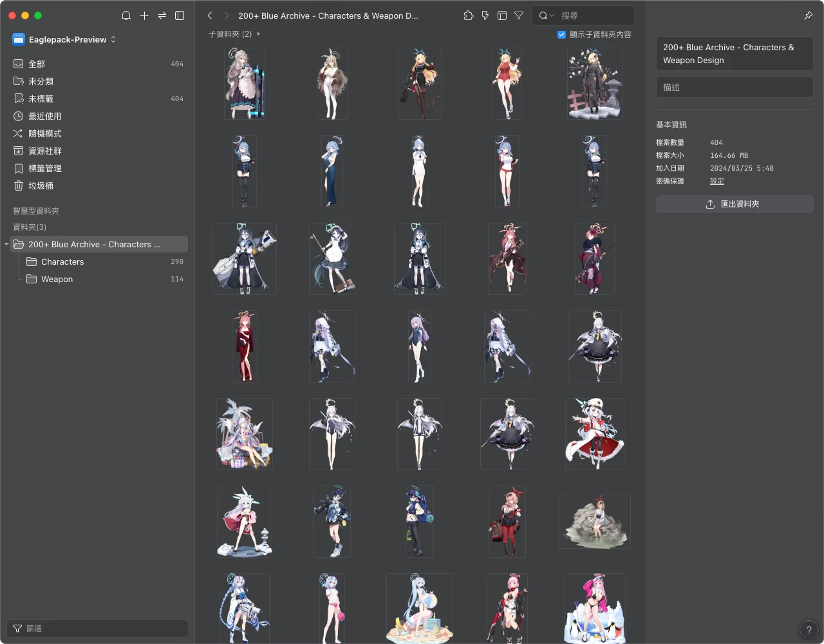This screenshot has width=824, height=644.
Task: Select the beach ball character thumbnail
Action: coord(420,609)
